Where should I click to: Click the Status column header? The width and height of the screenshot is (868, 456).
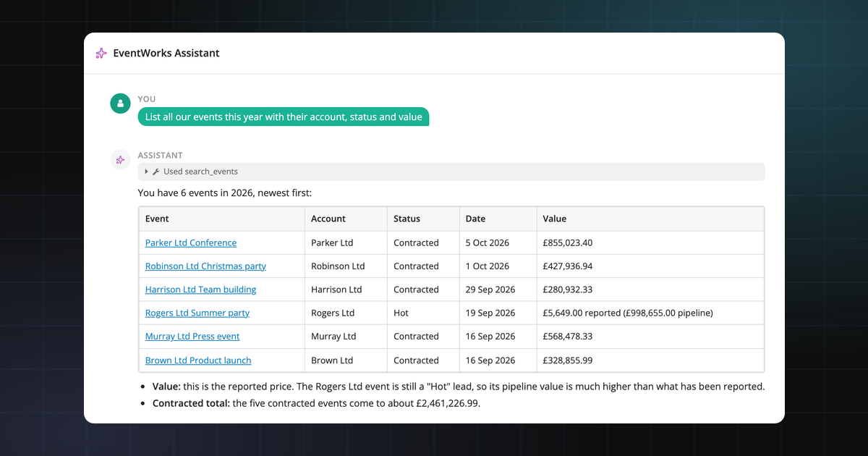(x=424, y=219)
